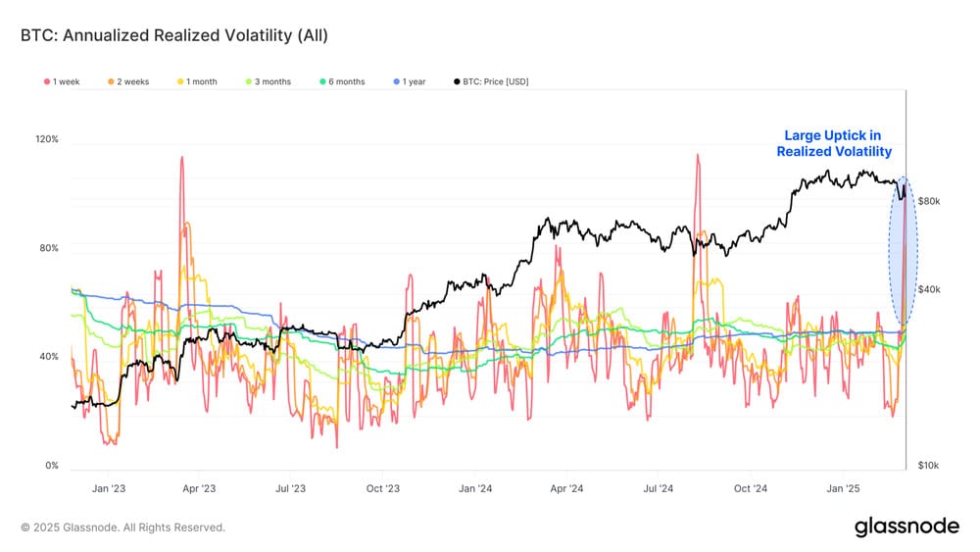This screenshot has width=980, height=552.
Task: Toggle the 1 week legend series
Action: point(62,82)
